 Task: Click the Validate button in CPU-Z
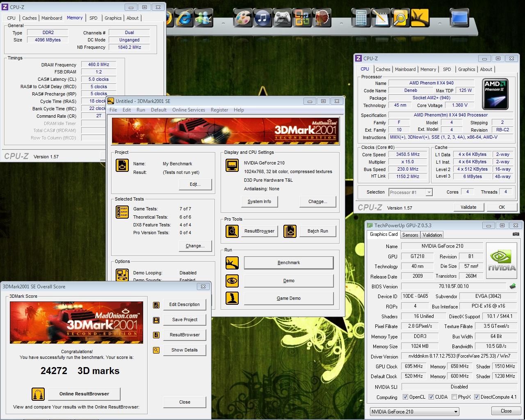tap(468, 207)
